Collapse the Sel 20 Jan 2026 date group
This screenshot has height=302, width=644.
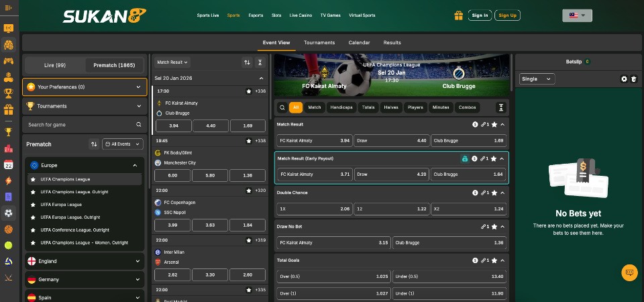point(261,78)
